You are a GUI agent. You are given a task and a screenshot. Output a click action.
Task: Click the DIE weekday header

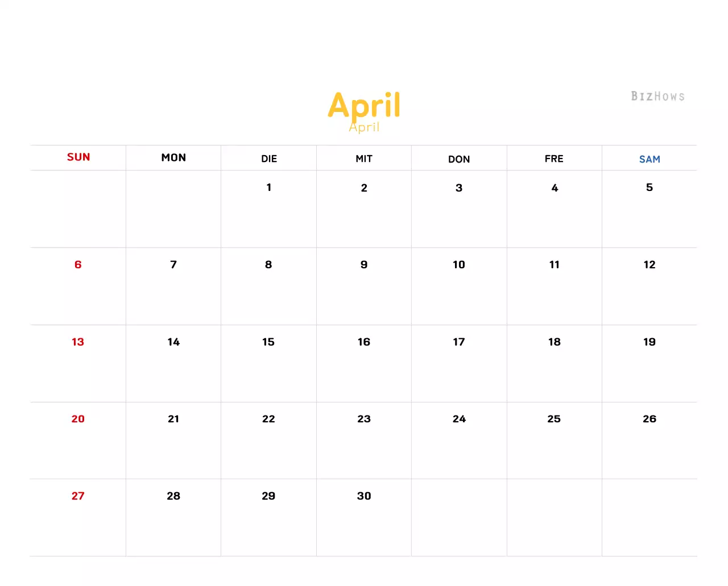point(269,159)
